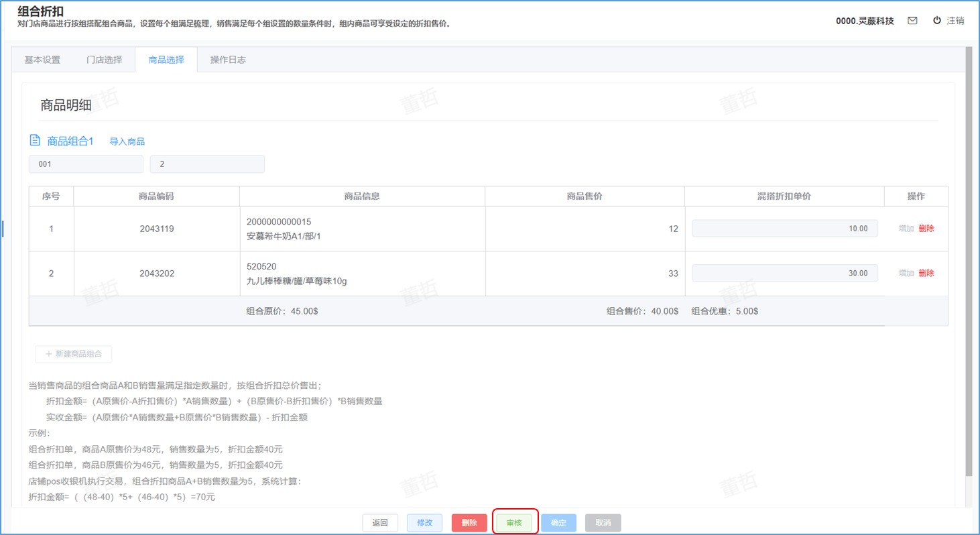The height and width of the screenshot is (535, 980).
Task: Edit the 10.00 discount price field
Action: click(x=784, y=229)
